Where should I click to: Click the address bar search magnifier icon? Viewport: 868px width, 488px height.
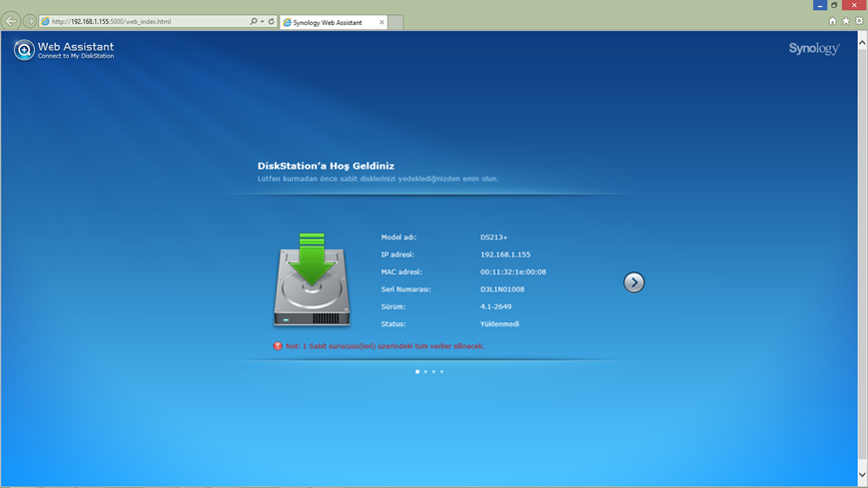point(254,22)
